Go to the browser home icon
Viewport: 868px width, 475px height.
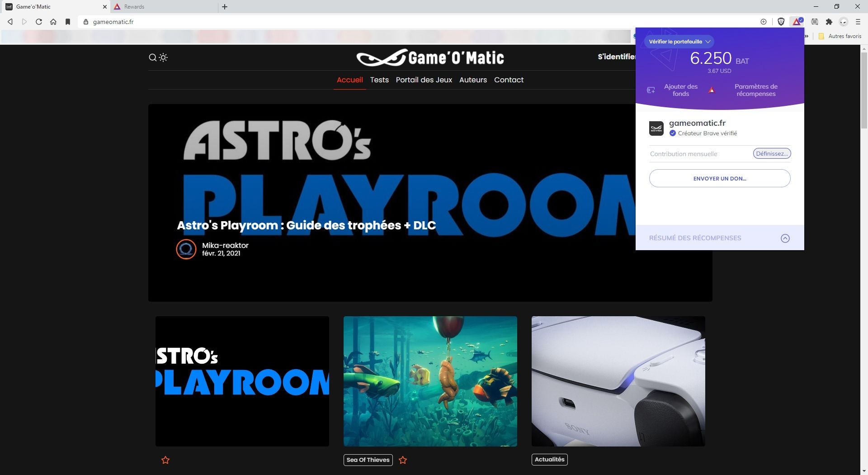point(53,22)
